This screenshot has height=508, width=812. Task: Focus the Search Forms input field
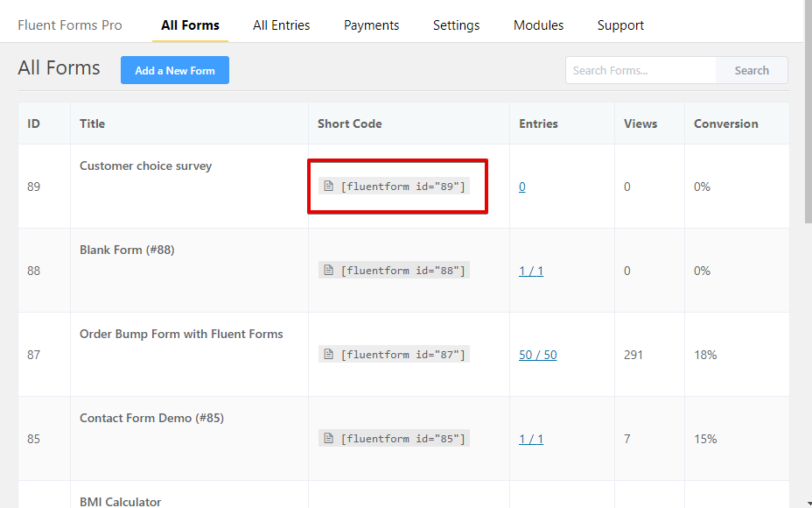point(641,70)
